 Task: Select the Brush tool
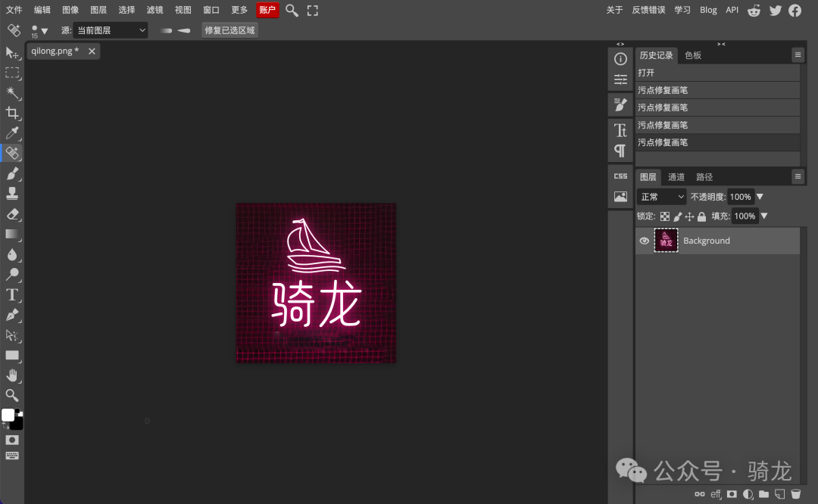tap(12, 173)
